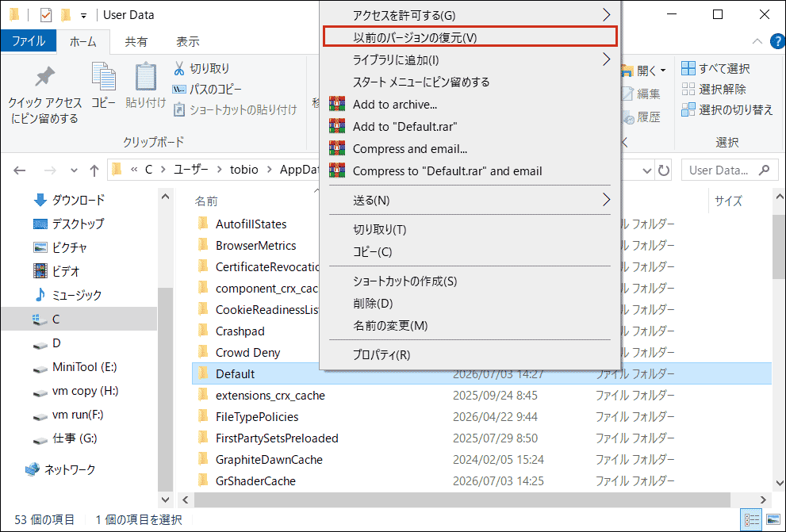The width and height of the screenshot is (786, 532).
Task: Click the 名前 column header
Action: click(206, 201)
